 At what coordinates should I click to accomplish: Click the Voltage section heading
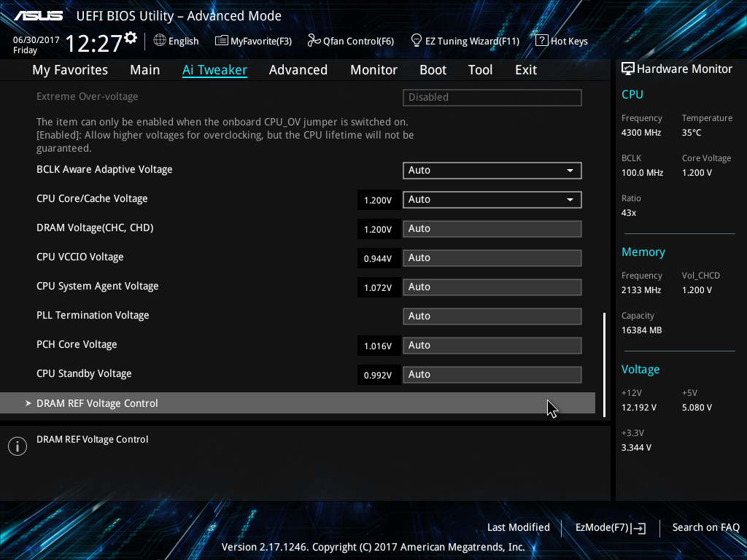point(640,370)
